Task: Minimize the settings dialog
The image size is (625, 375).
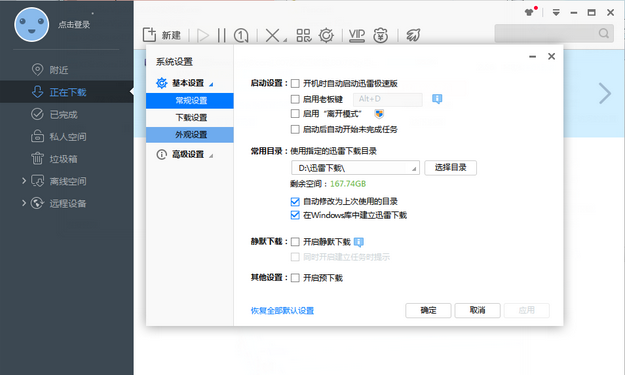Action: click(x=532, y=57)
